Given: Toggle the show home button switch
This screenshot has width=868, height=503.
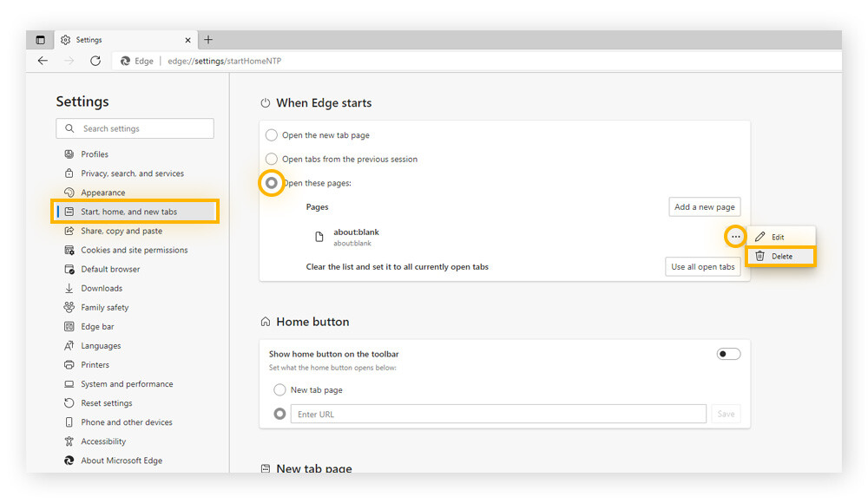Looking at the screenshot, I should 728,354.
